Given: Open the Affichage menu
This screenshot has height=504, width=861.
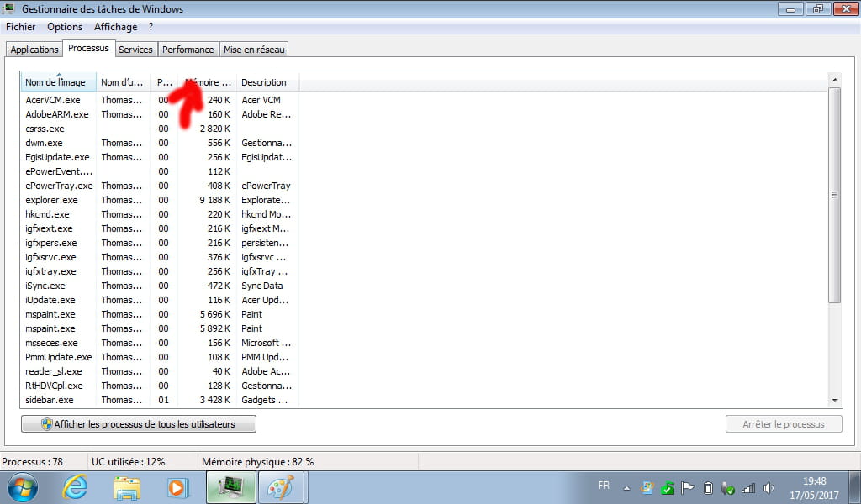Looking at the screenshot, I should click(x=116, y=27).
